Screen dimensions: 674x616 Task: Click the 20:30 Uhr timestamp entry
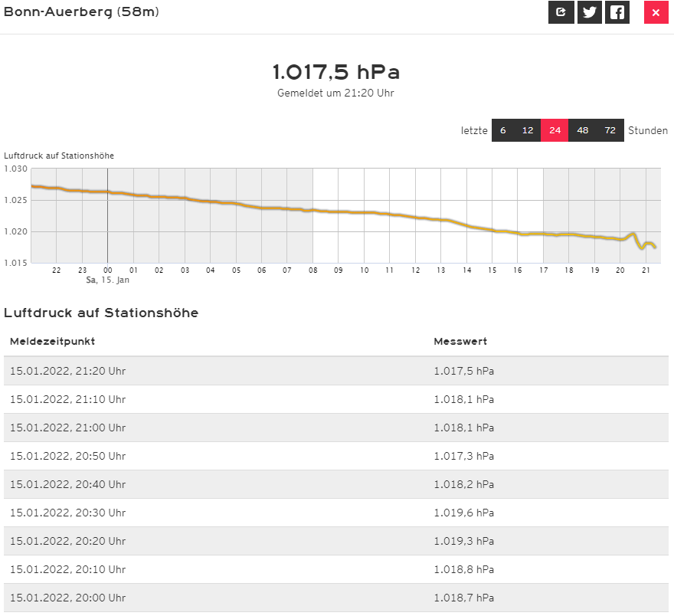pyautogui.click(x=67, y=513)
